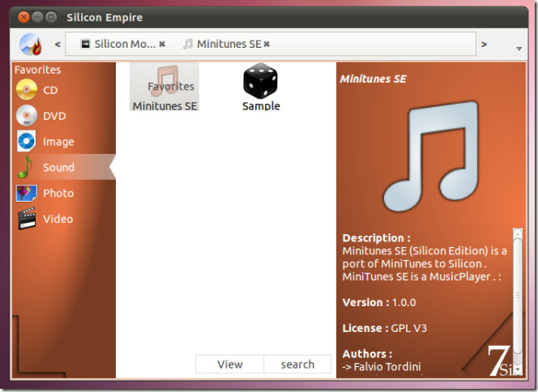This screenshot has width=538, height=392.
Task: Open the CD category label
Action: click(50, 90)
